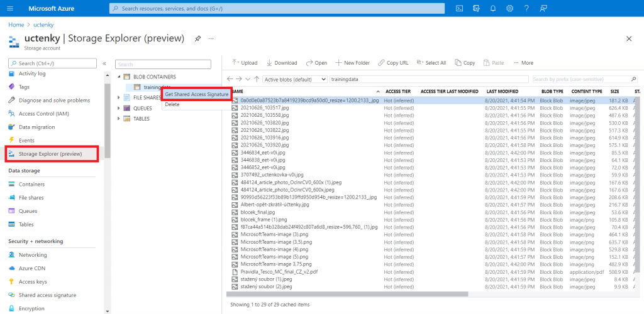Open the notifications bell
Image resolution: width=644 pixels, height=314 pixels.
(493, 8)
